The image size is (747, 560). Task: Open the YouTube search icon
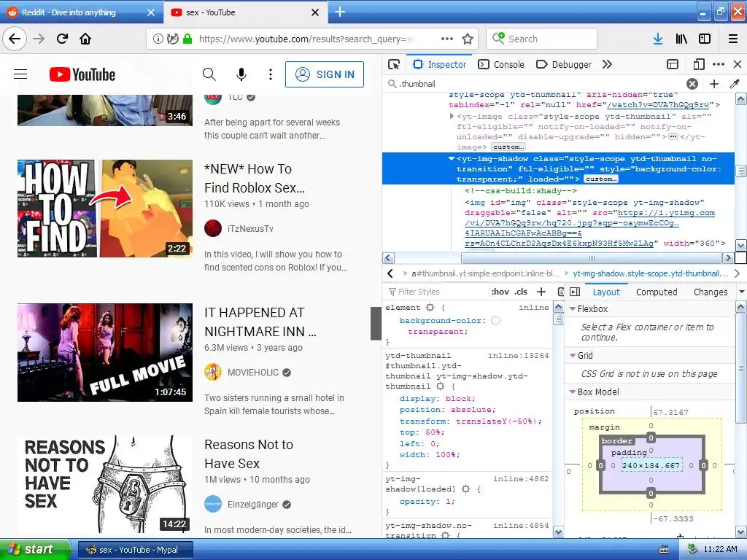point(209,74)
